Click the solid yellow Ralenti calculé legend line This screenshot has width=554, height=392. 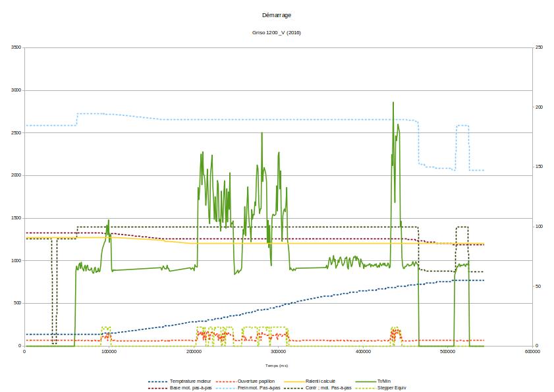[x=294, y=381]
